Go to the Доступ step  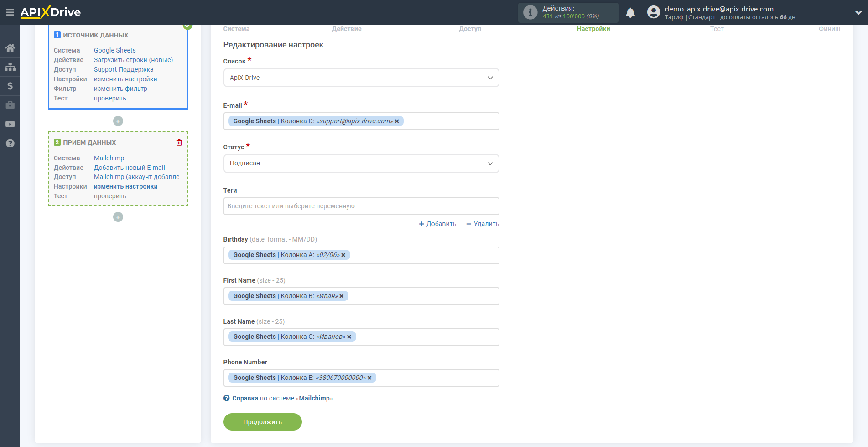click(x=470, y=29)
